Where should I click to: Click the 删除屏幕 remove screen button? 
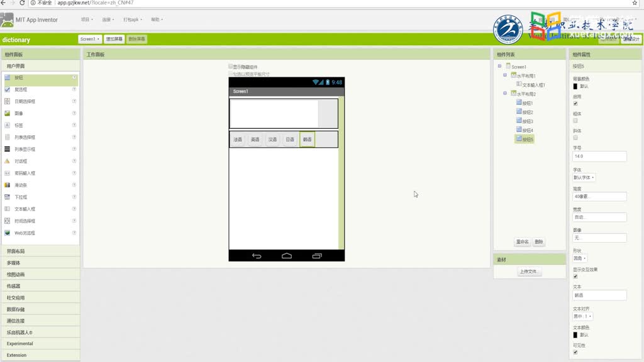pyautogui.click(x=136, y=39)
